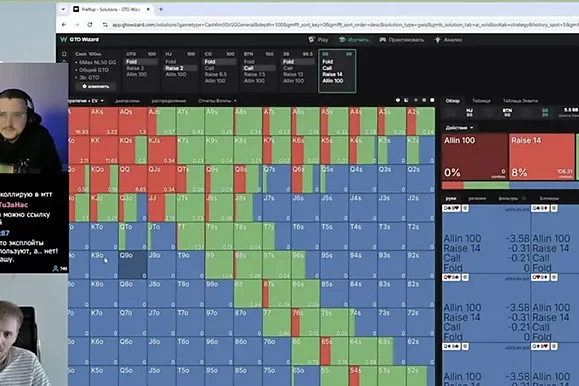Open the Анализ section
This screenshot has width=579, height=386.
448,40
